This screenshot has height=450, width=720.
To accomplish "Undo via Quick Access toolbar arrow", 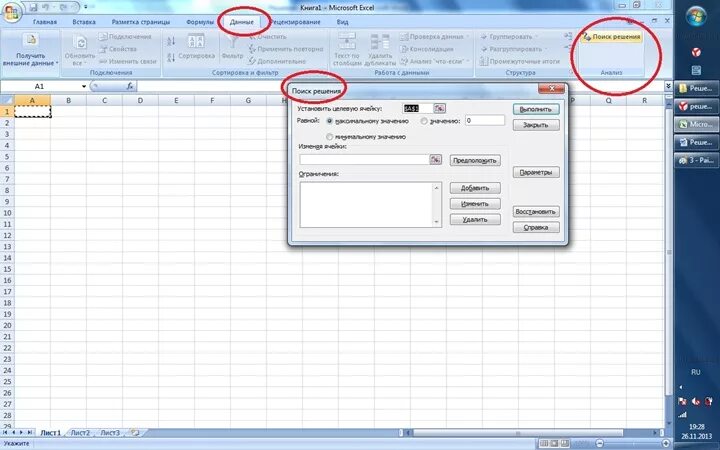I will (x=46, y=7).
